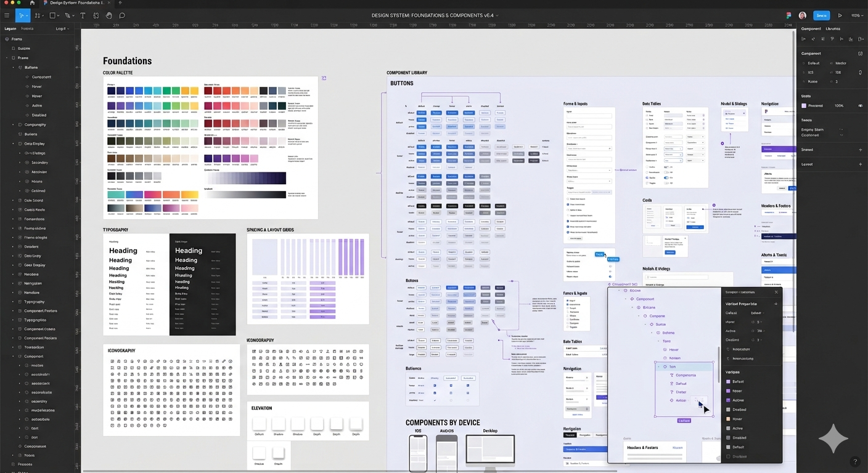Open a new tab with plus icon

[121, 3]
